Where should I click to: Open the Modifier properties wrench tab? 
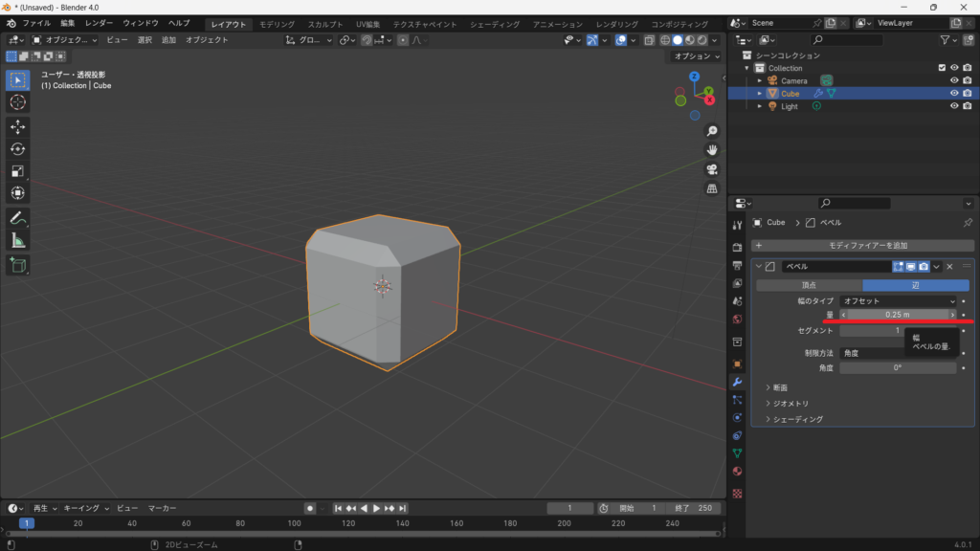point(737,382)
